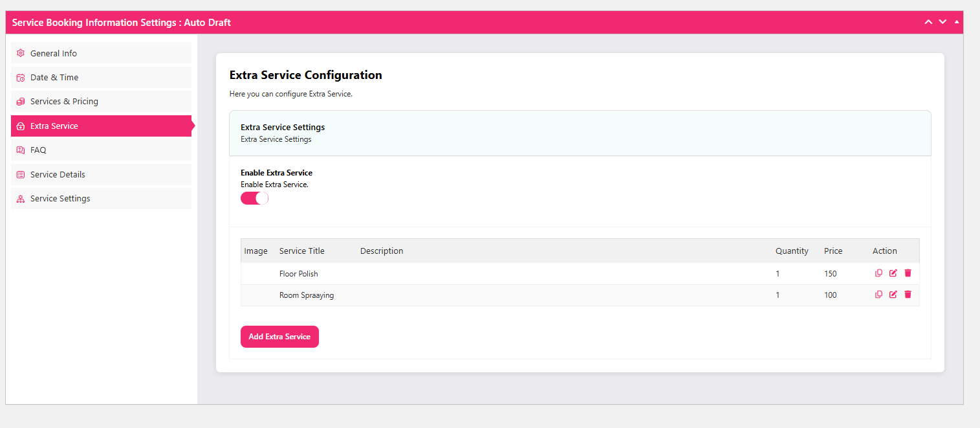980x428 pixels.
Task: Click Add Extra Service button
Action: point(279,337)
